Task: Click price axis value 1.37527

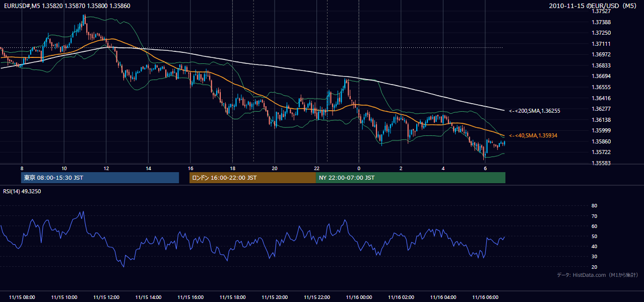Action: click(x=601, y=12)
